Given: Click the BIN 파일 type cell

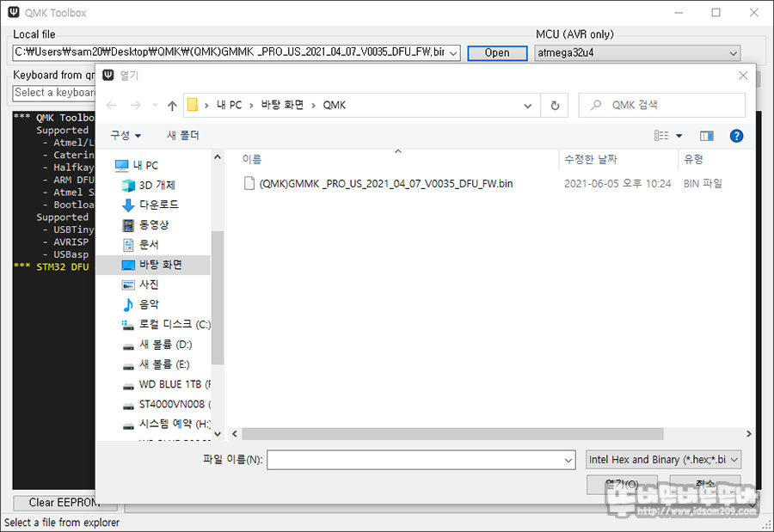Looking at the screenshot, I should (x=703, y=184).
